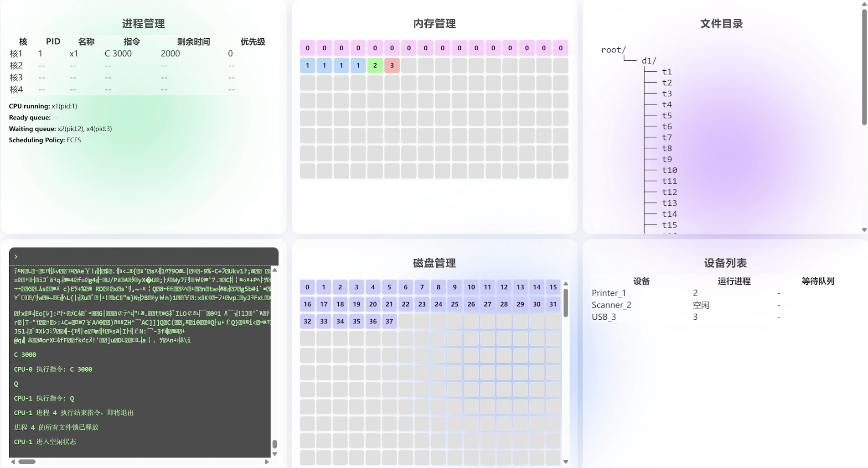The image size is (868, 468).
Task: Select the Printer_1 device entry
Action: [609, 293]
